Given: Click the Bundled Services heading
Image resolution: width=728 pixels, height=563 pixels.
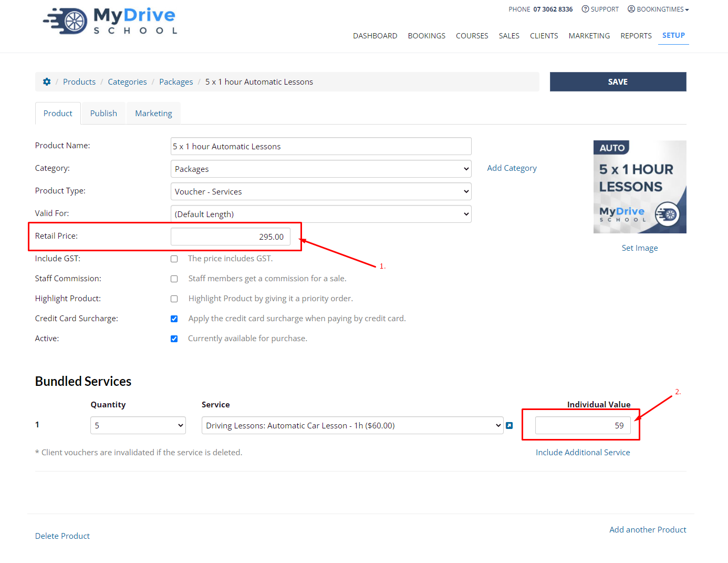Looking at the screenshot, I should 83,381.
